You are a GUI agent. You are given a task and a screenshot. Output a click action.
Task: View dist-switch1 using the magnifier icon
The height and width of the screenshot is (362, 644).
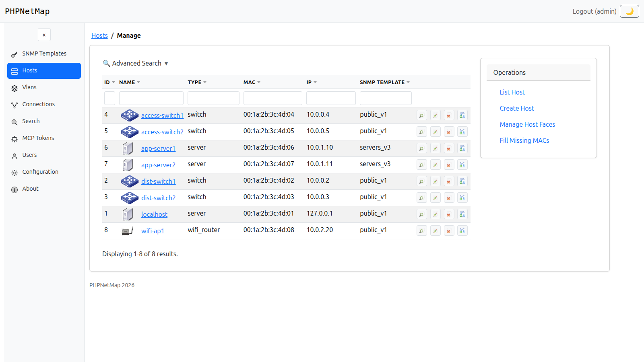[421, 181]
